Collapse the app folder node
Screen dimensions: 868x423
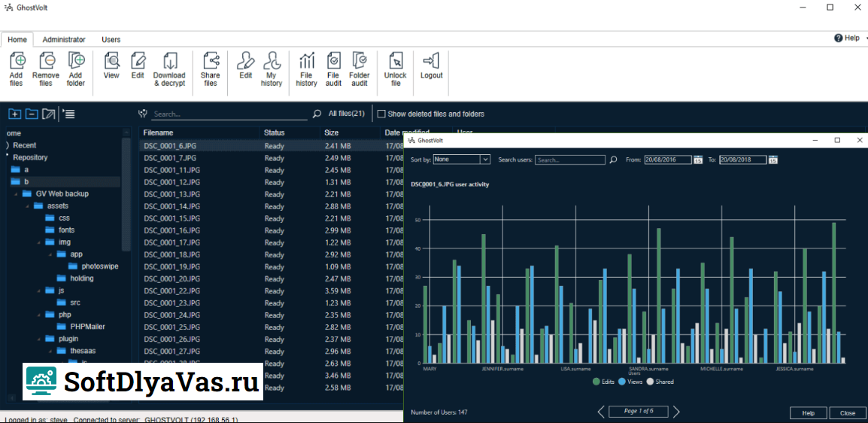(50, 254)
